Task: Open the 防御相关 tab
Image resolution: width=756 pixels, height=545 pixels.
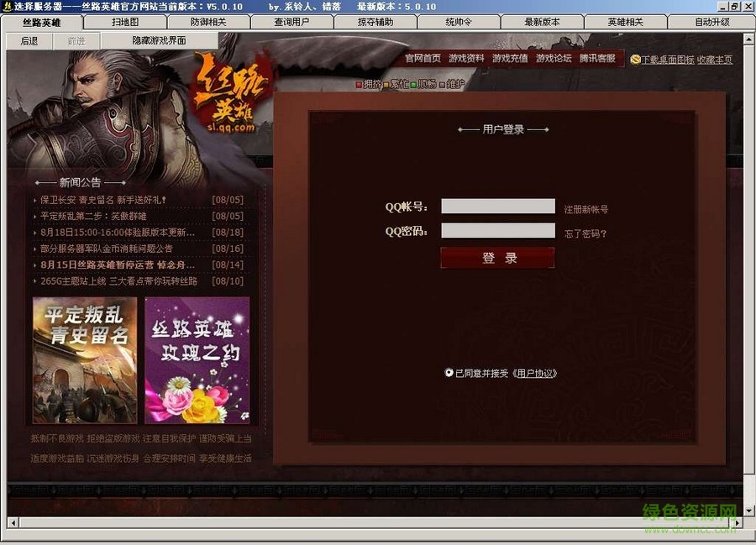Action: tap(207, 22)
